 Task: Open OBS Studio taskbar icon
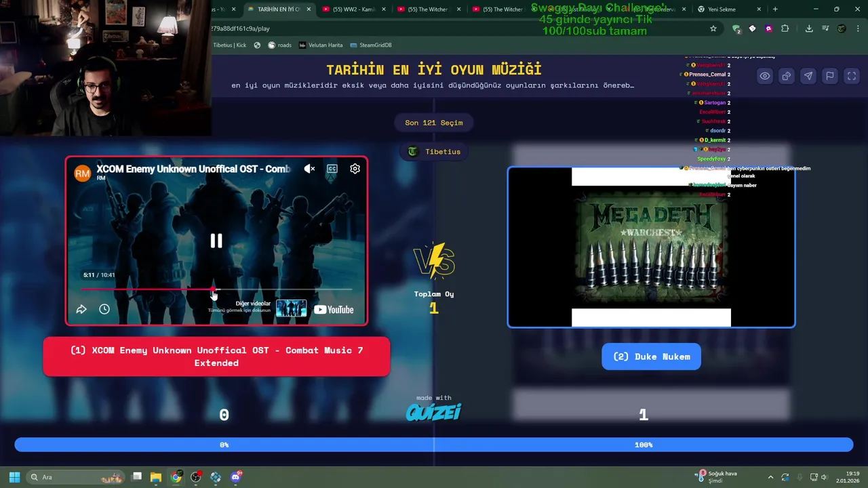click(x=196, y=477)
